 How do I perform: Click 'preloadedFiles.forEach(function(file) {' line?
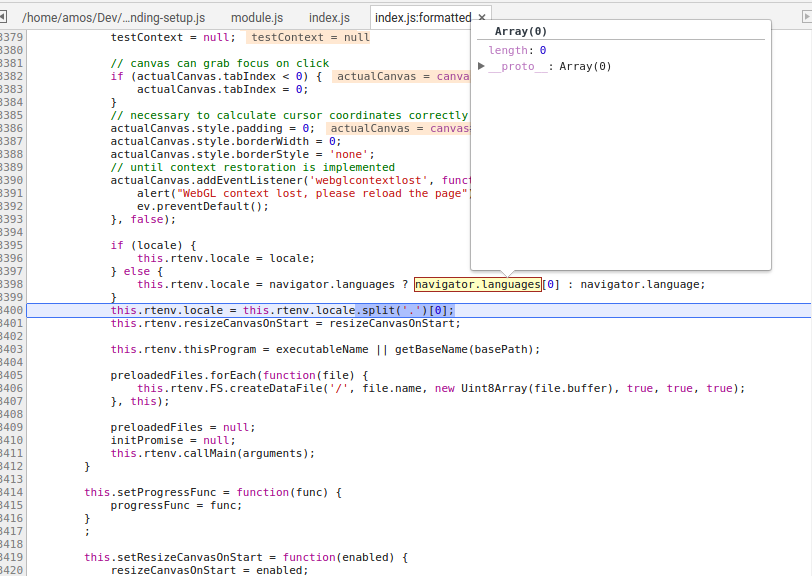point(239,376)
